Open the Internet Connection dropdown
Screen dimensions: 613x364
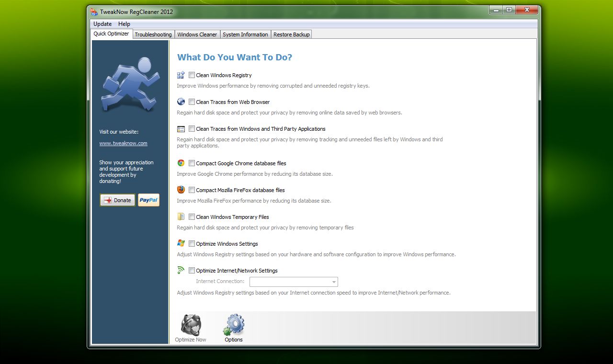334,282
